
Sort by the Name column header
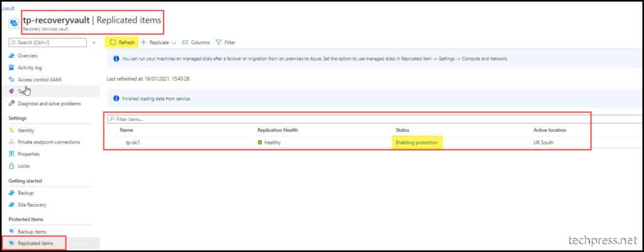tap(126, 130)
